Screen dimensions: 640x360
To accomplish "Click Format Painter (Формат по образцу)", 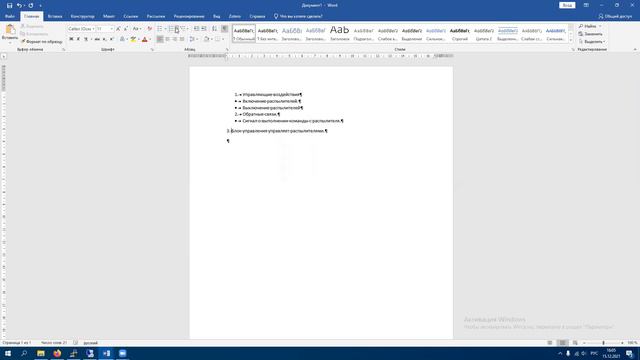I will tap(42, 42).
